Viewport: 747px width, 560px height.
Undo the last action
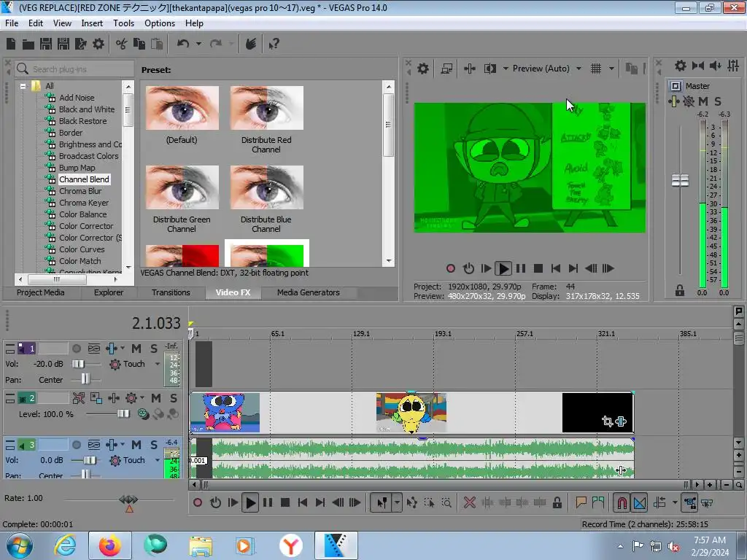click(182, 44)
